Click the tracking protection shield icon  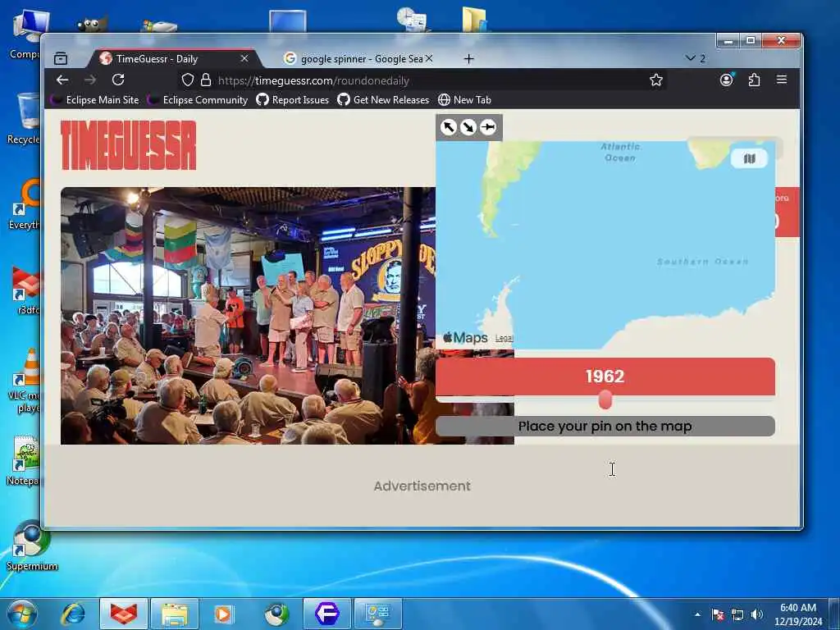coord(188,80)
